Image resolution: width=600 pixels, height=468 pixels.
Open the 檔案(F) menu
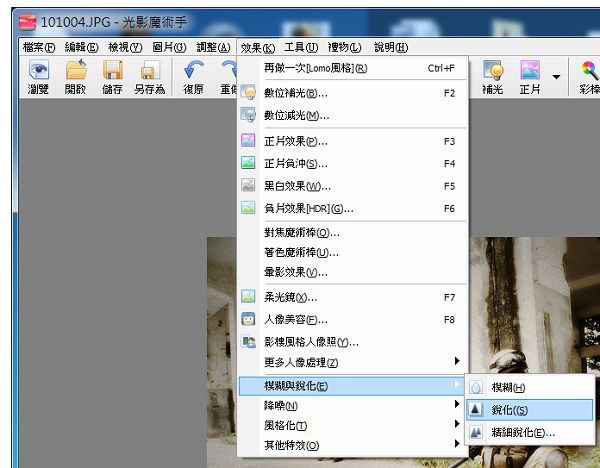pos(39,47)
